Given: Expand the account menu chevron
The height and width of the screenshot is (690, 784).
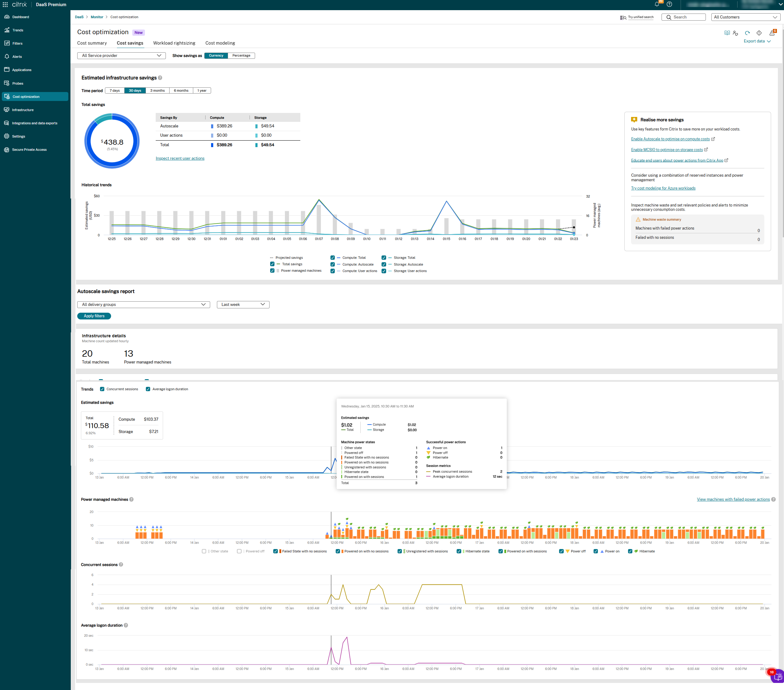Looking at the screenshot, I should [780, 5].
